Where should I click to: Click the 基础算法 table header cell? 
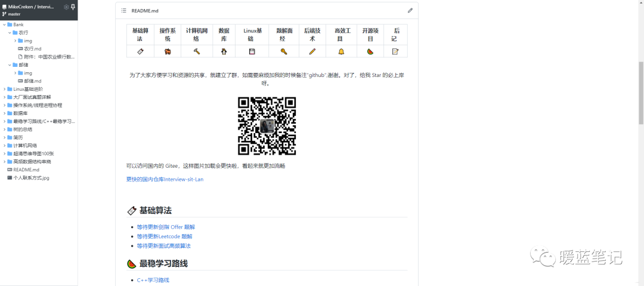coord(141,35)
